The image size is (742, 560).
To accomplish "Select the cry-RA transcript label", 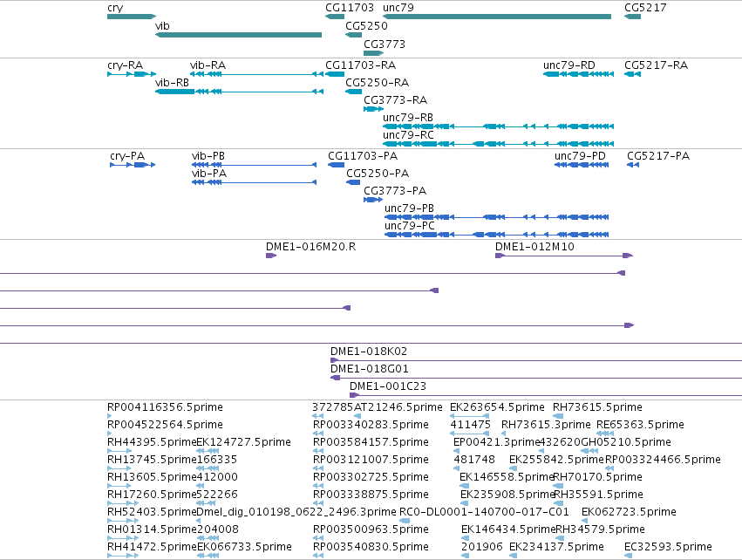I will click(125, 65).
